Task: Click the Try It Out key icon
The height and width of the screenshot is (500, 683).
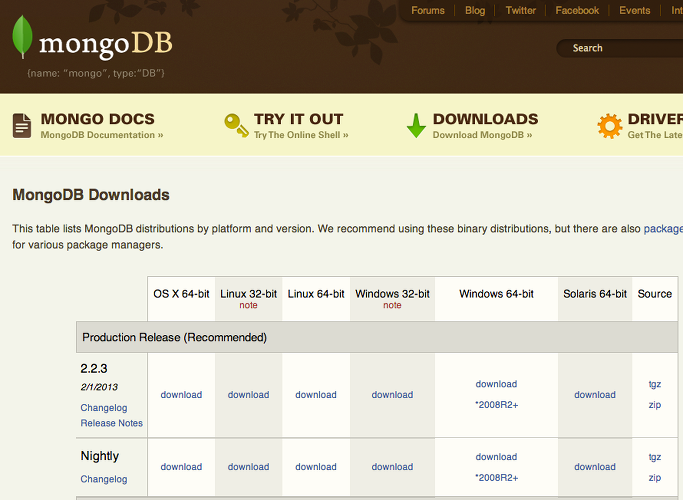Action: pos(237,125)
